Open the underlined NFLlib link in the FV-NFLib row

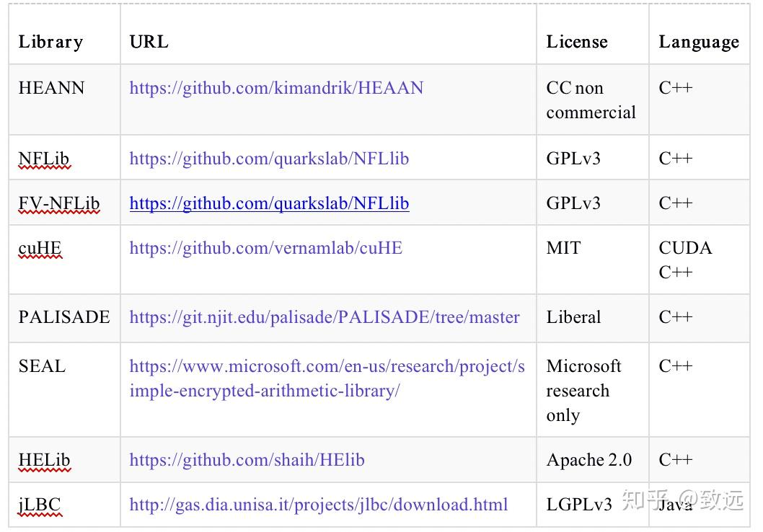pos(269,203)
